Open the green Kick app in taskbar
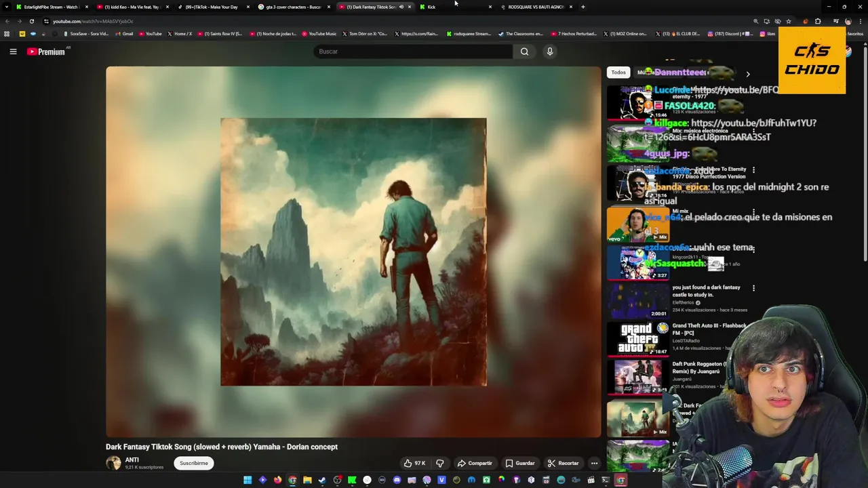This screenshot has height=488, width=868. 352,480
